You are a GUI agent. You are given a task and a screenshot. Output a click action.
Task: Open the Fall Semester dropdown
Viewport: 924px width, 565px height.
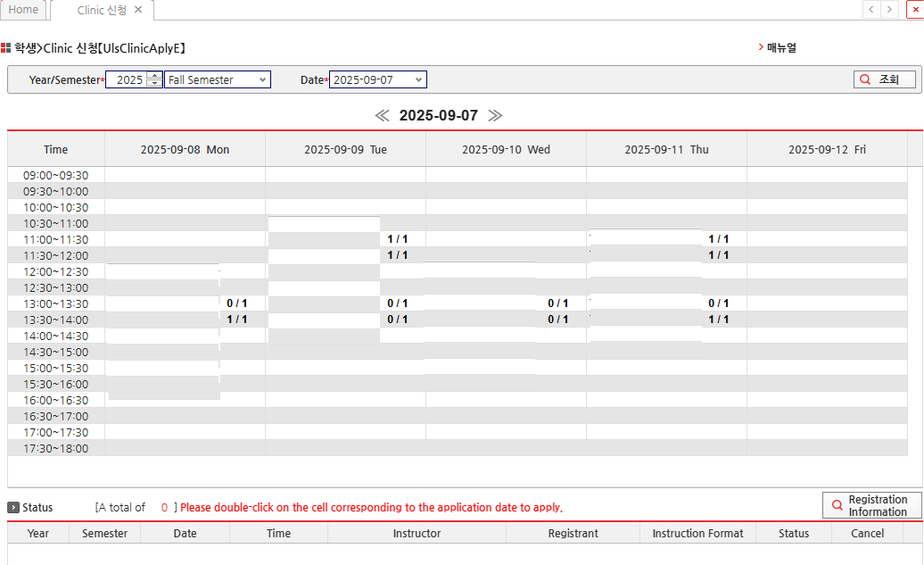pyautogui.click(x=218, y=79)
